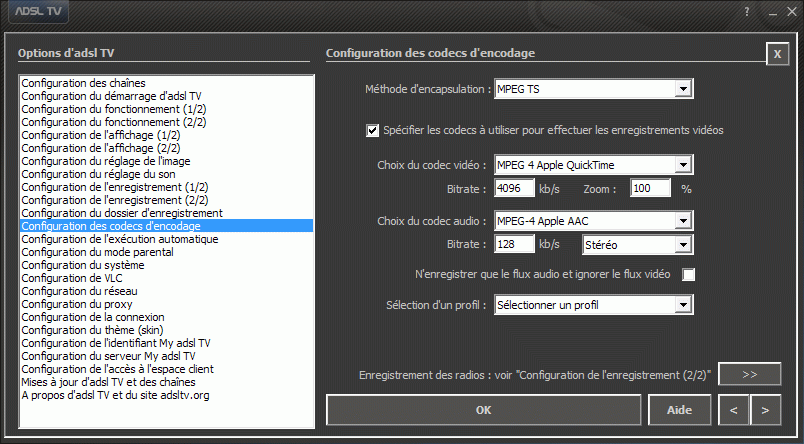Screen dimensions: 804x444
Task: Open 'Configuration du réseau'
Action: coord(167,291)
